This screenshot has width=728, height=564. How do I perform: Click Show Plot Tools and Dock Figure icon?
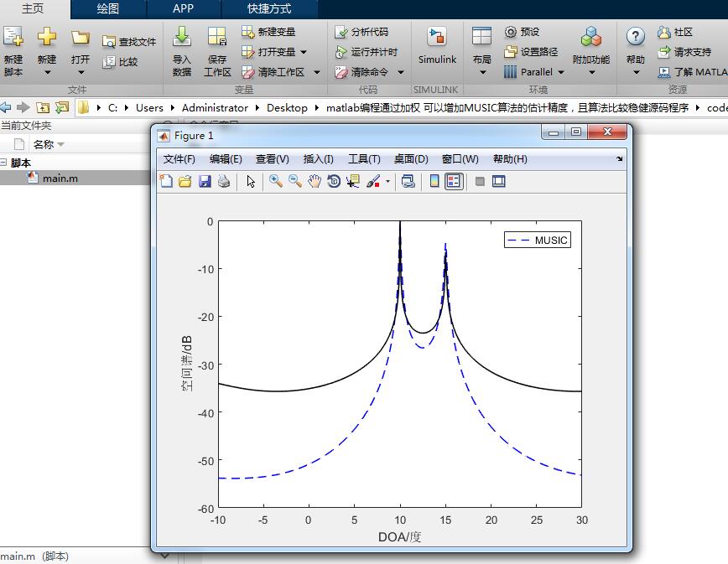[499, 181]
